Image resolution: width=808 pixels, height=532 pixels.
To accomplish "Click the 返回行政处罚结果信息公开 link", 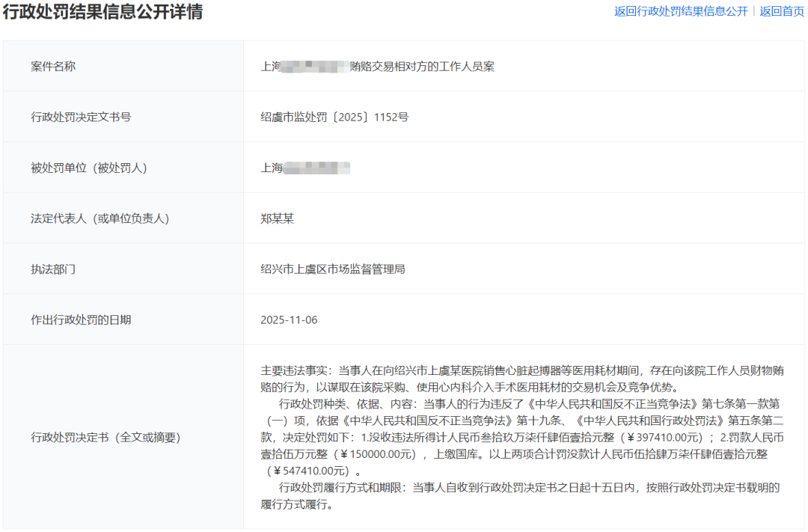I will (x=681, y=11).
